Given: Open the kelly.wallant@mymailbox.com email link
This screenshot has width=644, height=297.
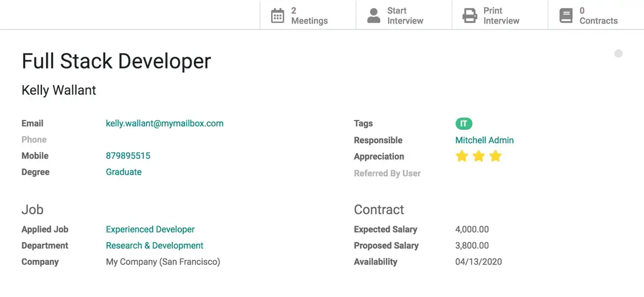Looking at the screenshot, I should point(165,123).
